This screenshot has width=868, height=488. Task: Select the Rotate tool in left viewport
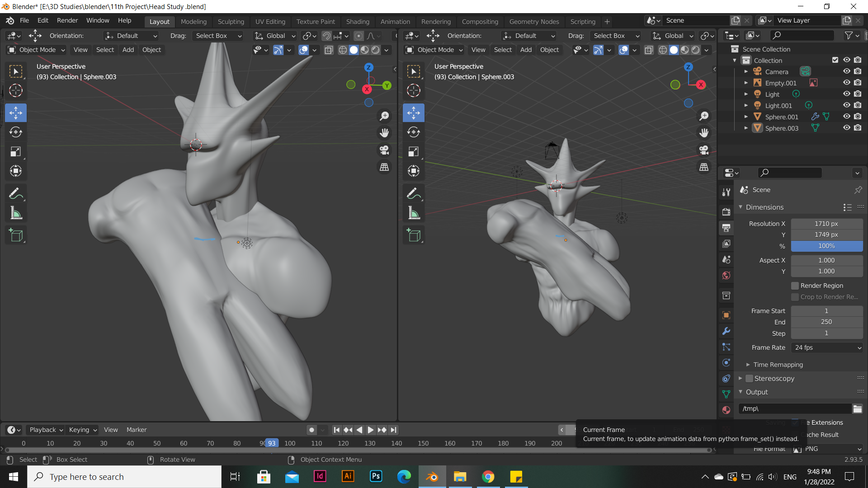[16, 132]
